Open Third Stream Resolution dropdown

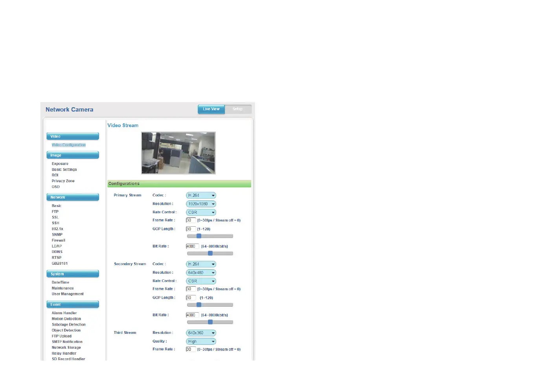coord(201,333)
